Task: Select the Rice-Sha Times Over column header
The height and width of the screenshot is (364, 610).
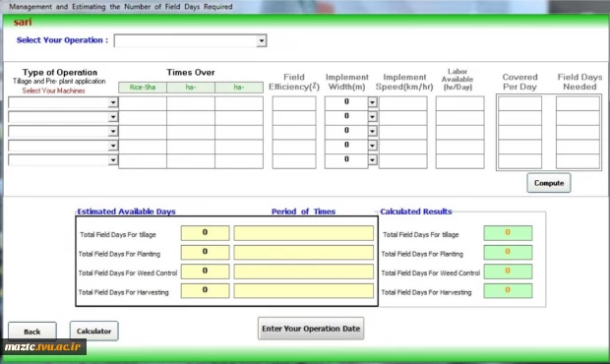Action: click(143, 88)
